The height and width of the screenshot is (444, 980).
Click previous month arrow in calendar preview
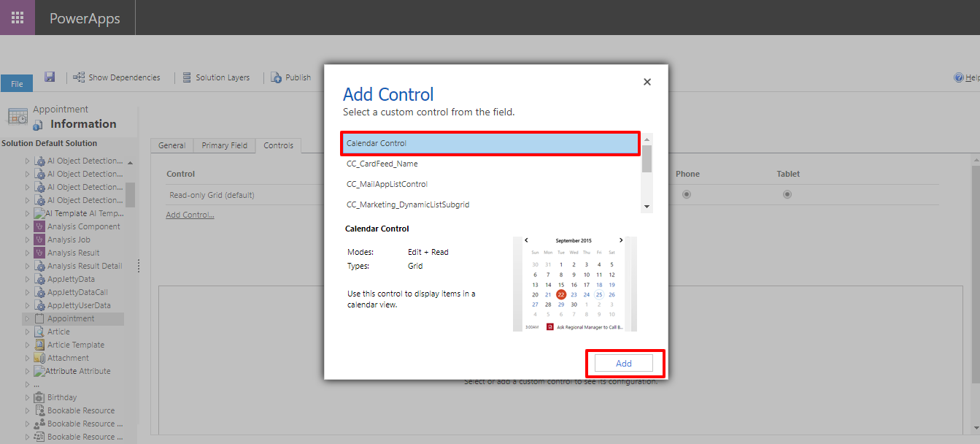click(x=526, y=240)
